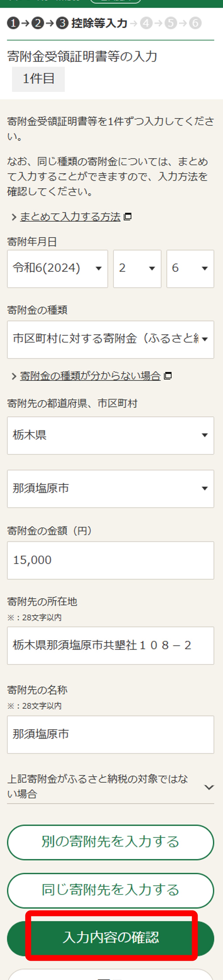The height and width of the screenshot is (980, 223).
Task: Open the donation day dropdown showing 6
Action: pyautogui.click(x=190, y=269)
